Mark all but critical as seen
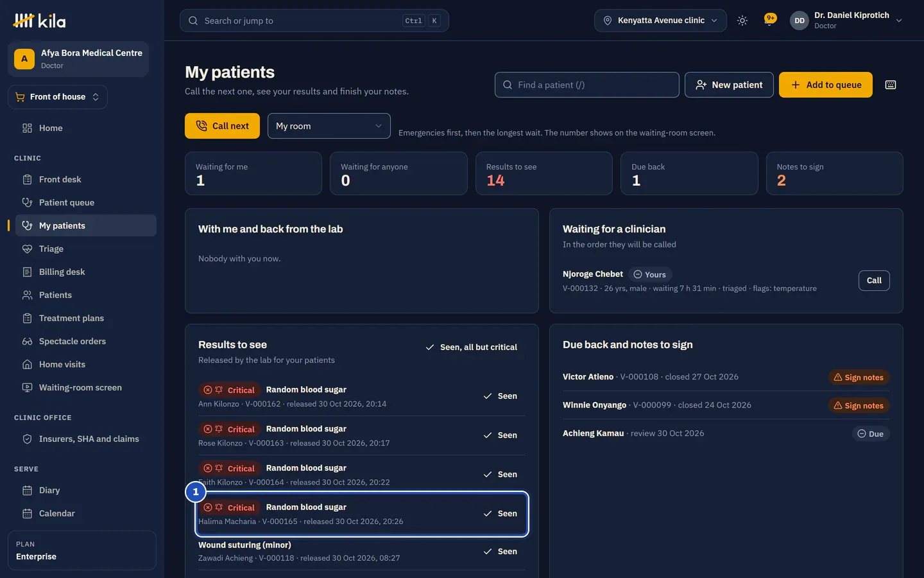 coord(471,347)
